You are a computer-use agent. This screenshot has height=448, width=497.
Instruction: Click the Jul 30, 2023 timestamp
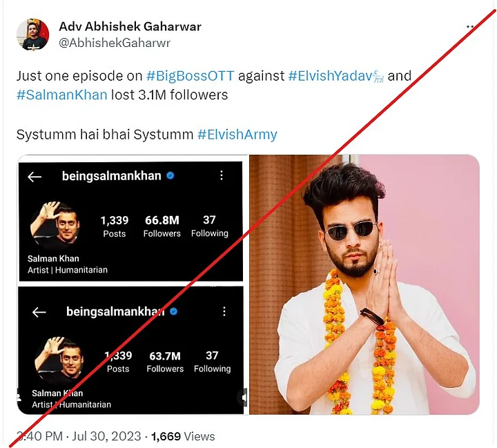106,436
